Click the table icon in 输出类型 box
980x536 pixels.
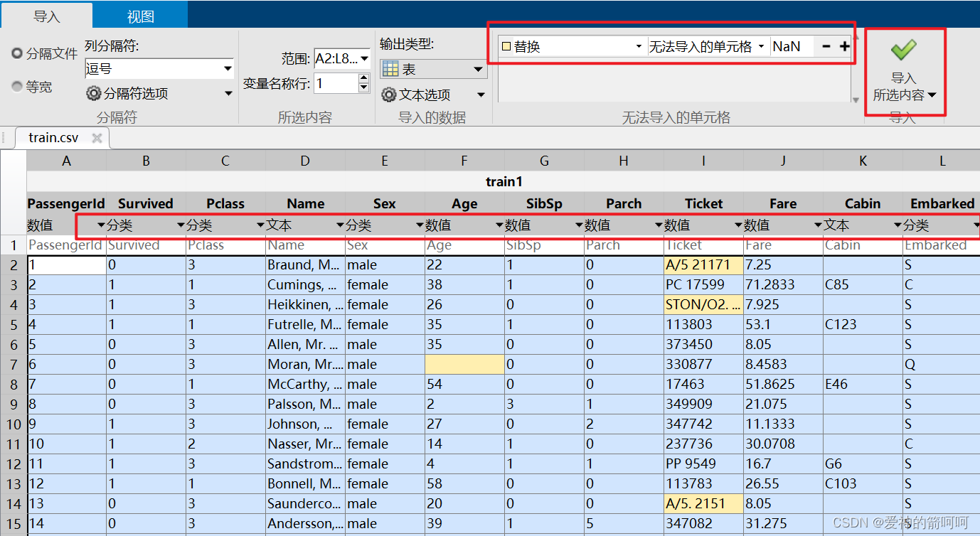tap(390, 69)
